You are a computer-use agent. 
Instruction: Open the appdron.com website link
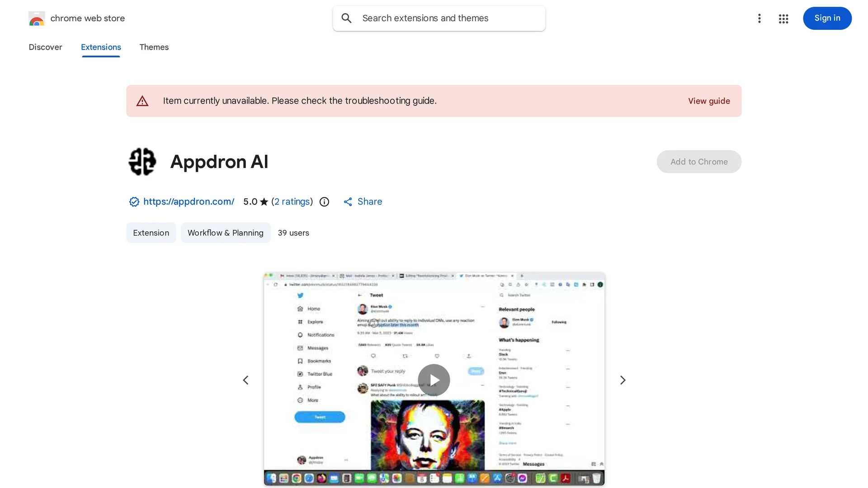(189, 202)
